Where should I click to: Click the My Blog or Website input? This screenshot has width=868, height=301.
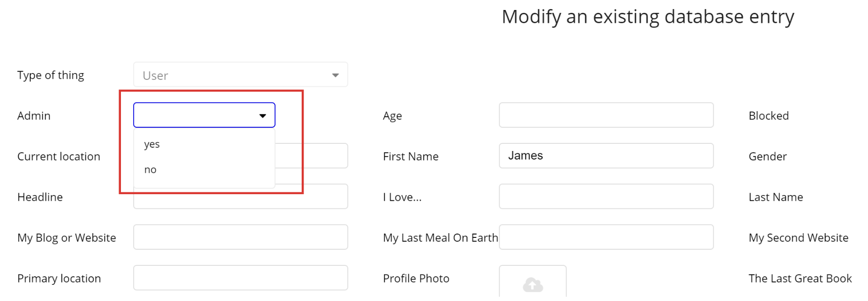click(x=240, y=237)
